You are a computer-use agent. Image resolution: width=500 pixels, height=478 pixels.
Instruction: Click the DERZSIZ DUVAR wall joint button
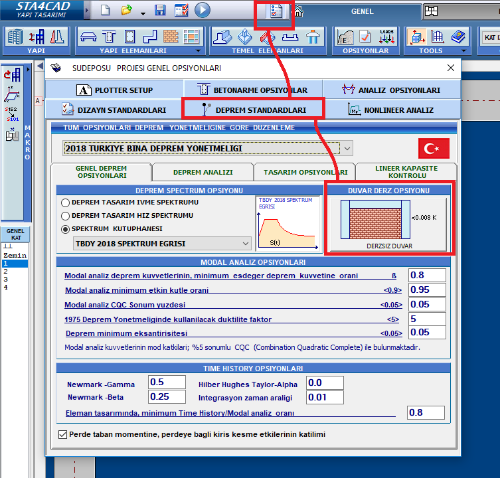(389, 224)
